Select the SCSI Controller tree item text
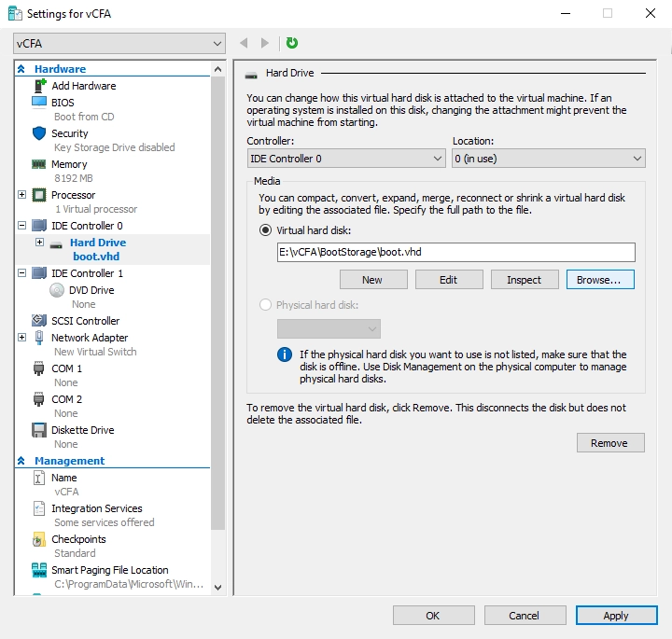The height and width of the screenshot is (639, 672). click(85, 321)
